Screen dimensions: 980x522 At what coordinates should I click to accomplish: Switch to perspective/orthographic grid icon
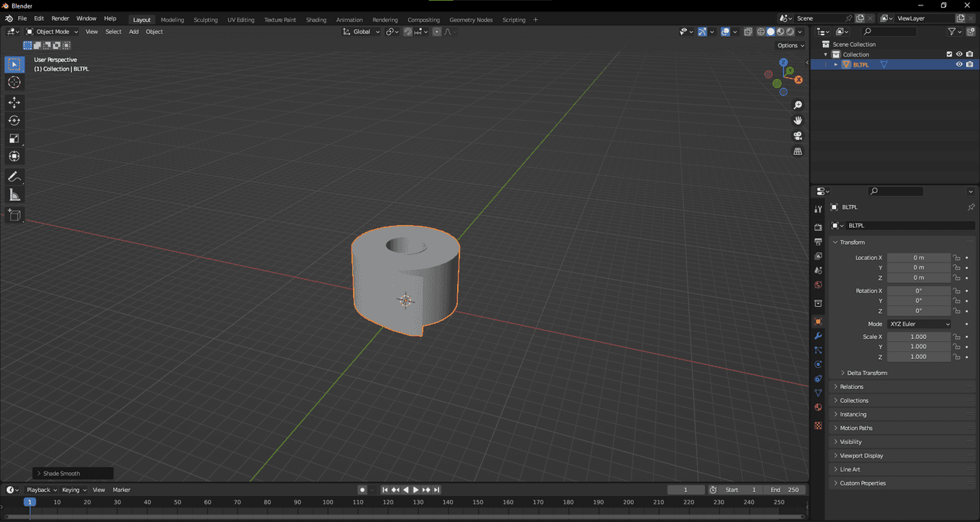pos(798,152)
